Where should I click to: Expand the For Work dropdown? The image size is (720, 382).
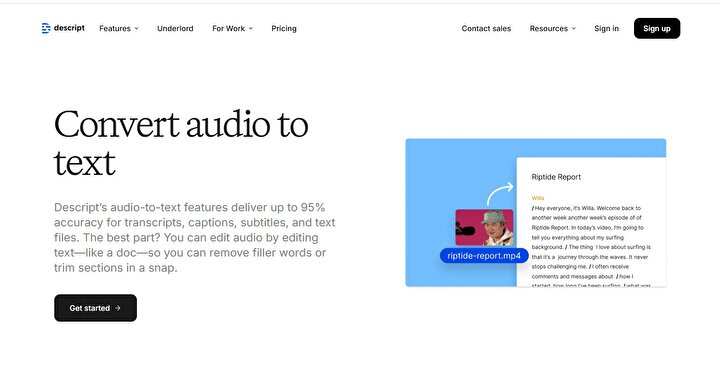(x=232, y=28)
